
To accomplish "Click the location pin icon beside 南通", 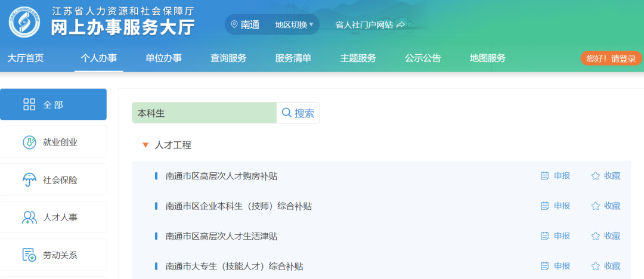I will 234,24.
